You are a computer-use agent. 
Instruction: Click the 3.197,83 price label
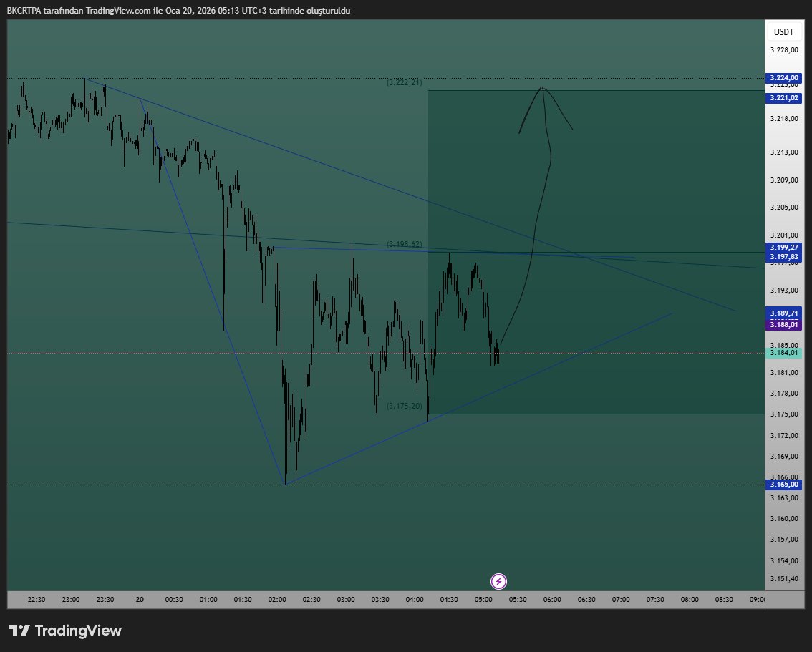coord(783,257)
